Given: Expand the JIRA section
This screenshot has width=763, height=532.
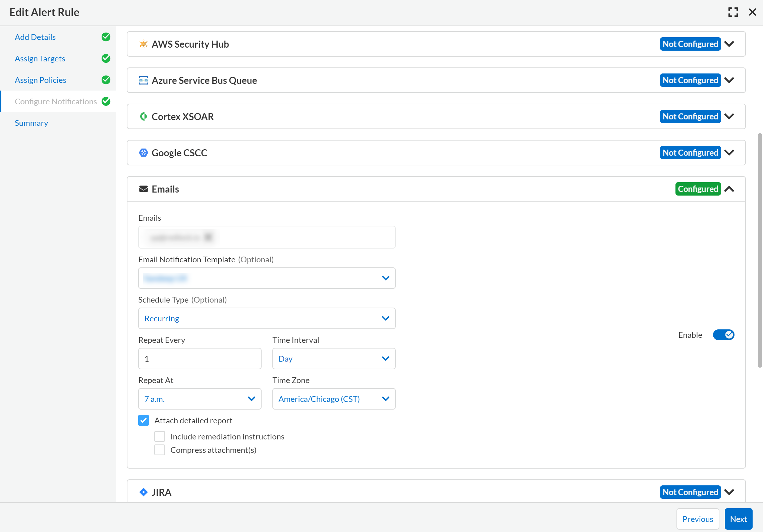Looking at the screenshot, I should pos(729,492).
